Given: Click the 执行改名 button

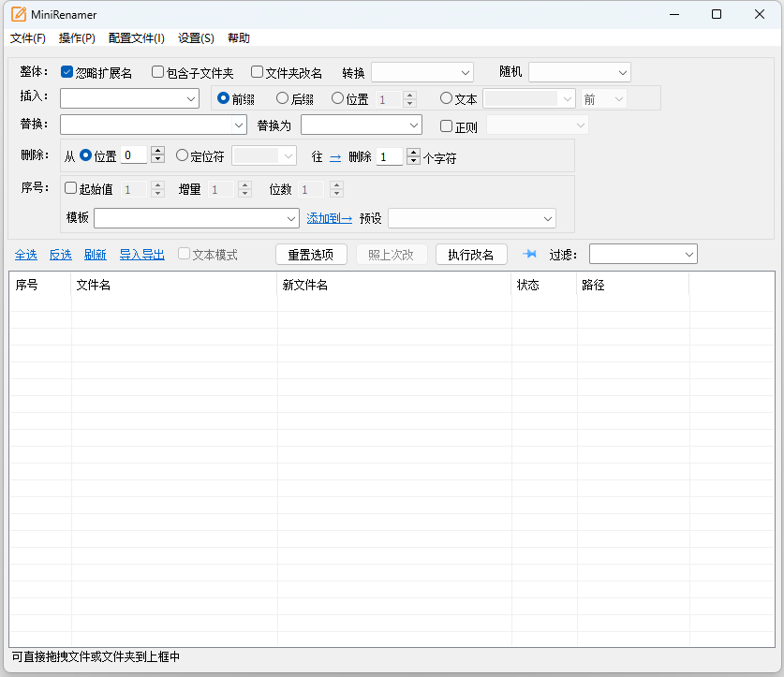Looking at the screenshot, I should [471, 255].
